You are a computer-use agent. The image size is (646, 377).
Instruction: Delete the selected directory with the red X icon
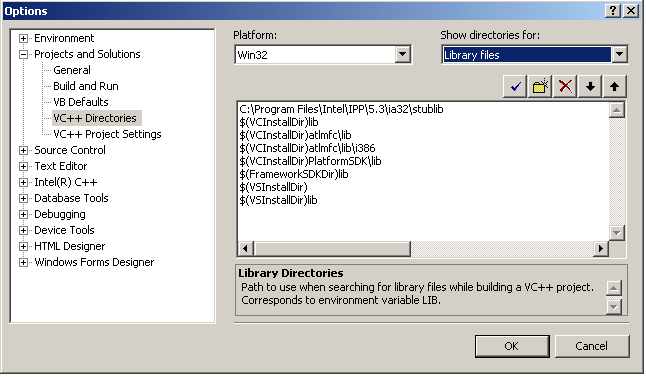pos(565,87)
